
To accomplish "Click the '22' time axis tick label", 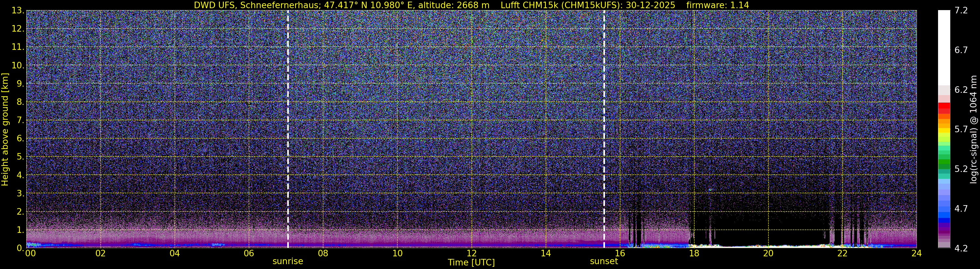I will pos(842,253).
